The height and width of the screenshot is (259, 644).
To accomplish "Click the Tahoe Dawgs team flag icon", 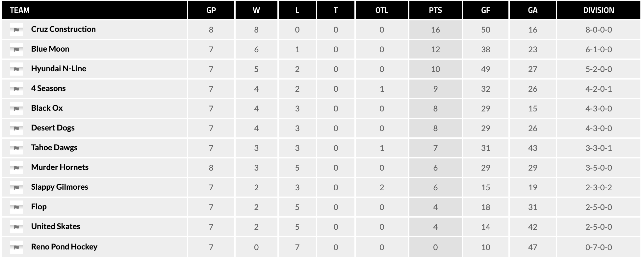I will (16, 148).
